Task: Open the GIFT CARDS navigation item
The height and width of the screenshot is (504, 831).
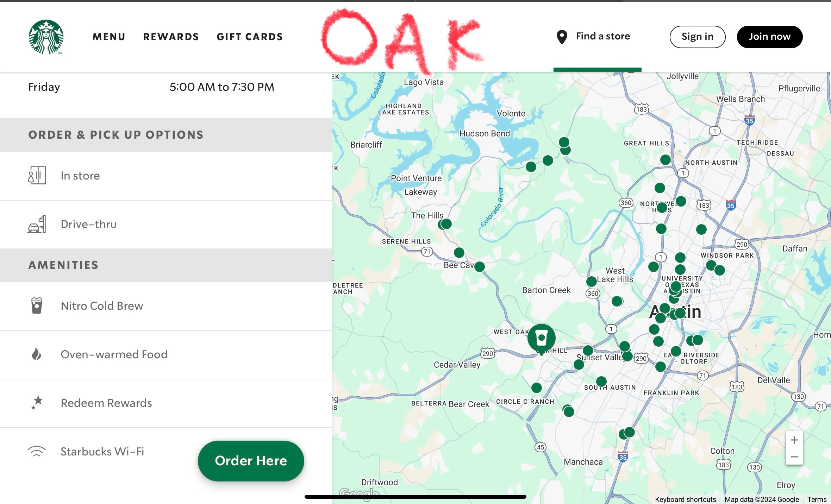Action: [250, 37]
